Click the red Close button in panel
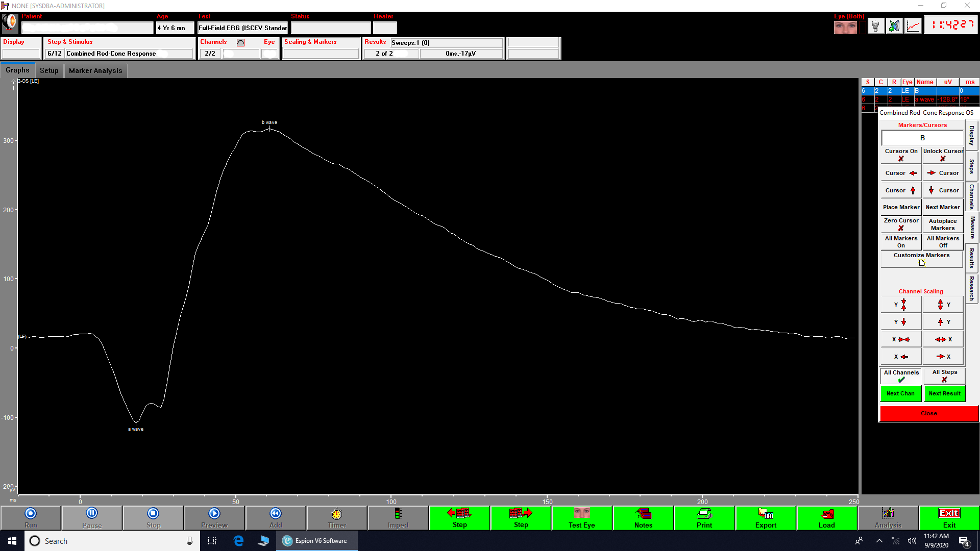Screen dimensions: 980x551 928,413
